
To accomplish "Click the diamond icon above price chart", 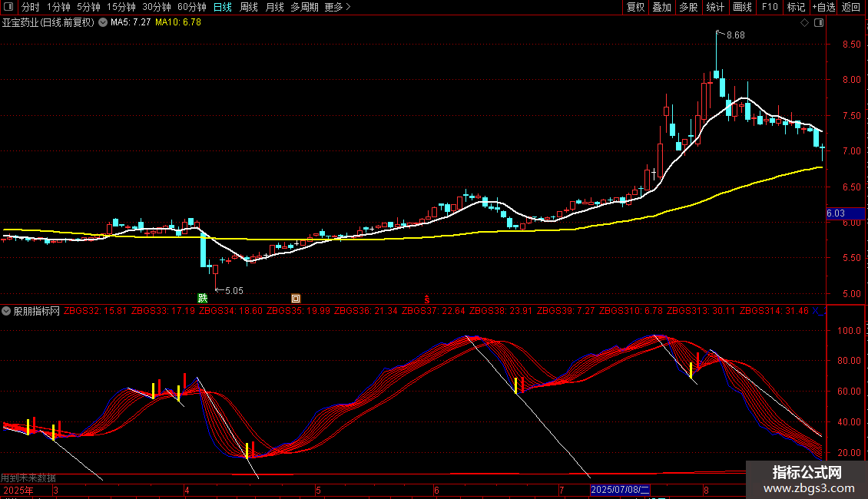I will (805, 23).
